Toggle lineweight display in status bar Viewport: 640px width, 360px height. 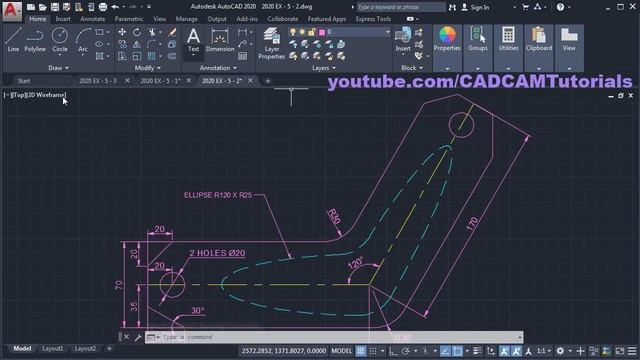pos(477,351)
